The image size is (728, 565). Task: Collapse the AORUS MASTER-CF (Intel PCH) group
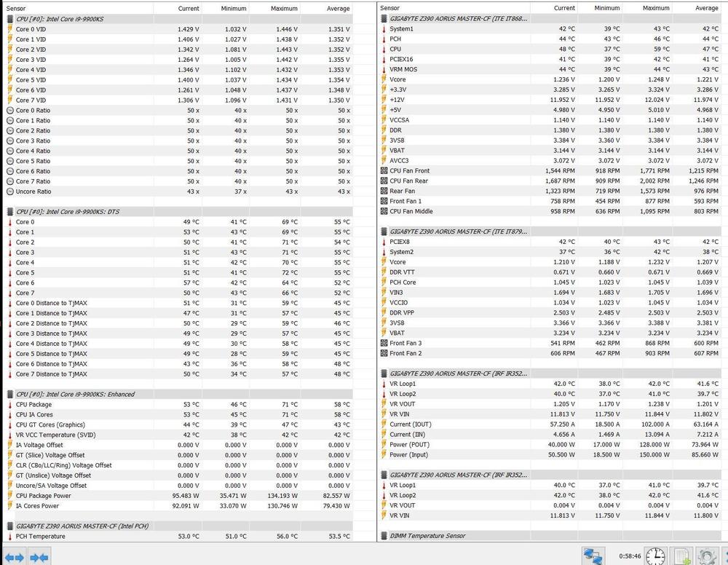[x=9, y=526]
